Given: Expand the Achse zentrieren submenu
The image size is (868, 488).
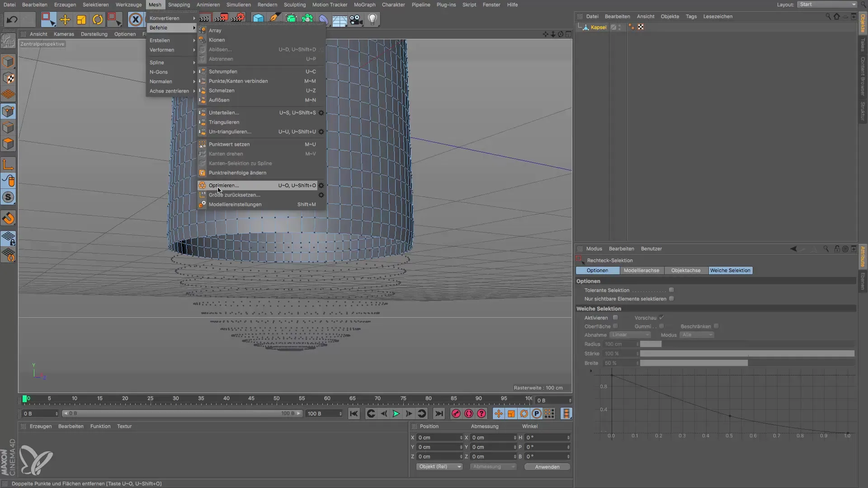Looking at the screenshot, I should pos(172,91).
